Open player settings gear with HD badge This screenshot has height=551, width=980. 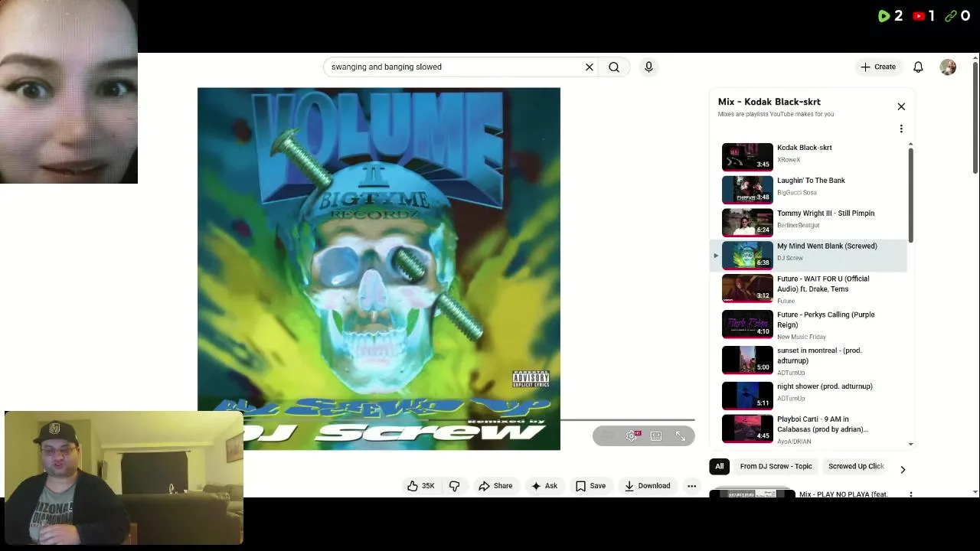click(x=632, y=436)
